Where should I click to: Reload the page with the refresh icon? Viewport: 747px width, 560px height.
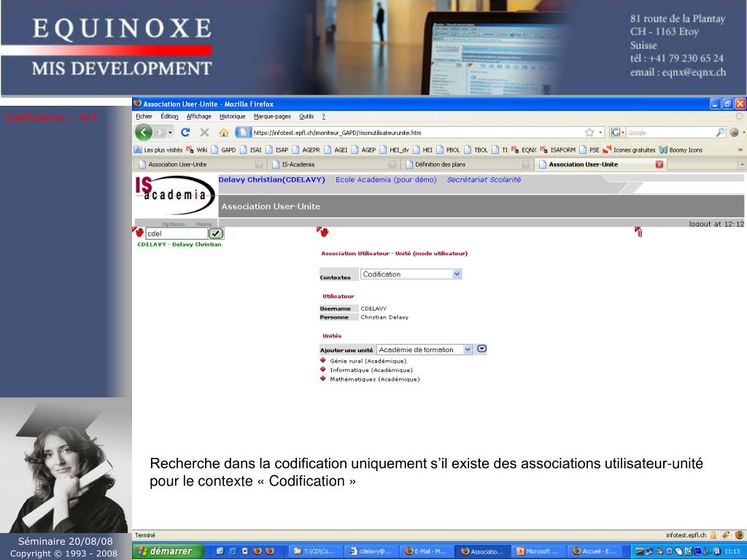coord(185,133)
